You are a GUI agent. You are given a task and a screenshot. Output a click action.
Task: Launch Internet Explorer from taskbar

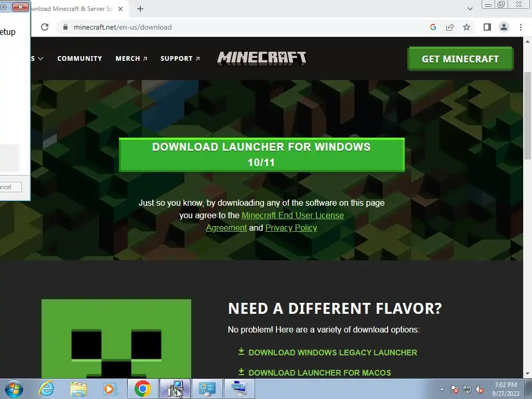coord(46,389)
